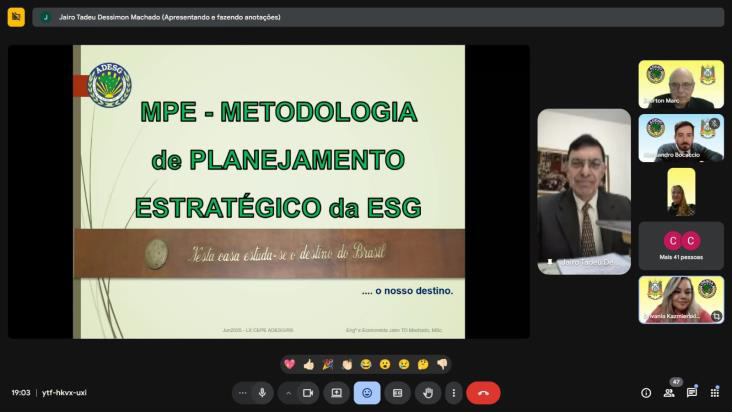Toggle the microphone mute button

262,393
